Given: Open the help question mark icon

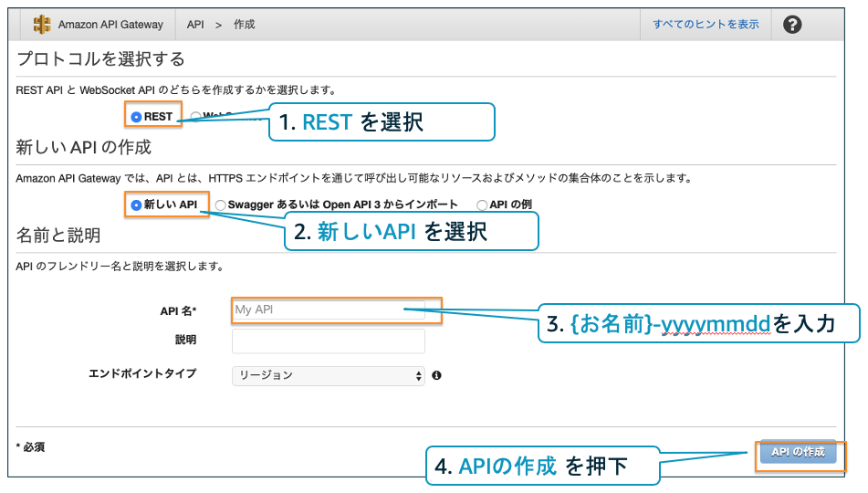Looking at the screenshot, I should 792,25.
